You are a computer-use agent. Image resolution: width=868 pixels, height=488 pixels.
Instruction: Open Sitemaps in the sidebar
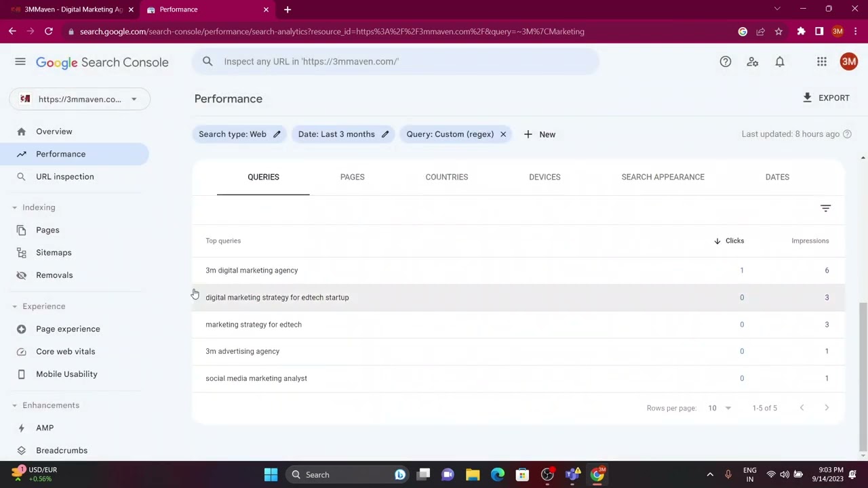click(75, 252)
